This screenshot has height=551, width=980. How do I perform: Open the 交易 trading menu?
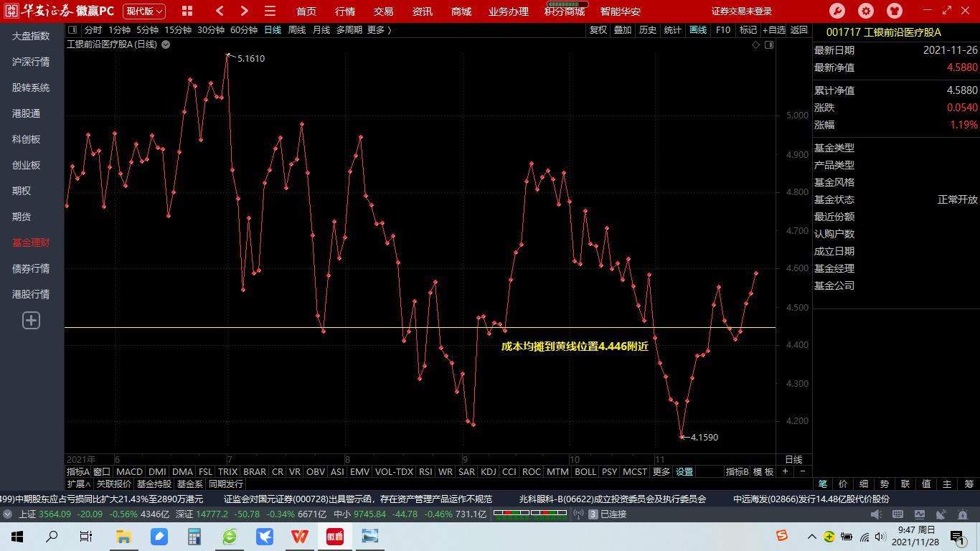coord(384,11)
